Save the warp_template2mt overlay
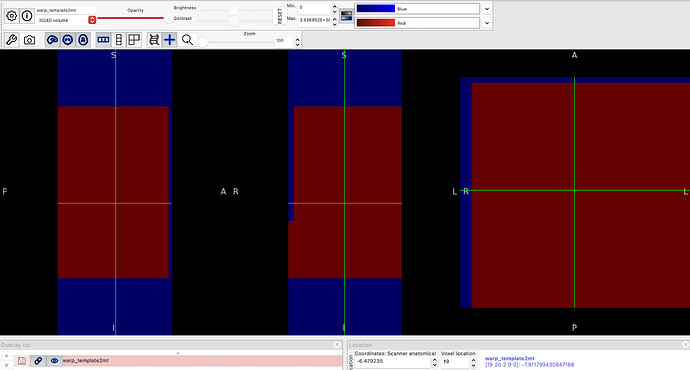This screenshot has height=370, width=690. pos(22,361)
